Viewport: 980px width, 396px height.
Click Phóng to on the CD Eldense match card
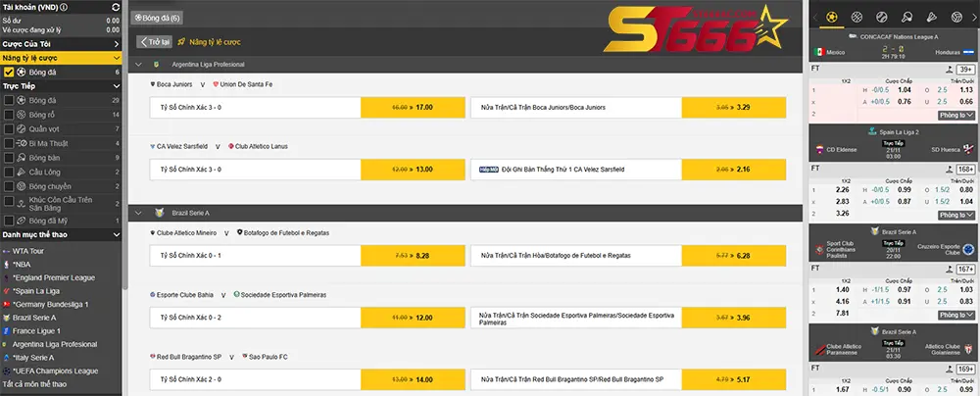point(956,216)
